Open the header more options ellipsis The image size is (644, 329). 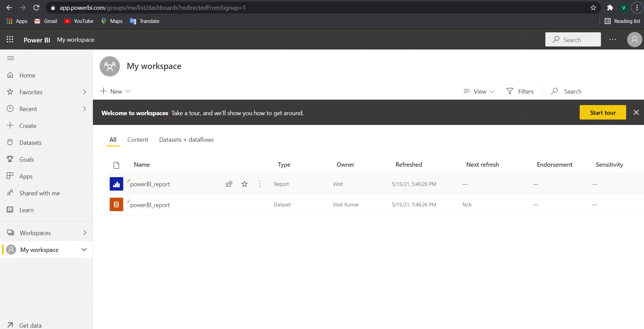point(613,39)
